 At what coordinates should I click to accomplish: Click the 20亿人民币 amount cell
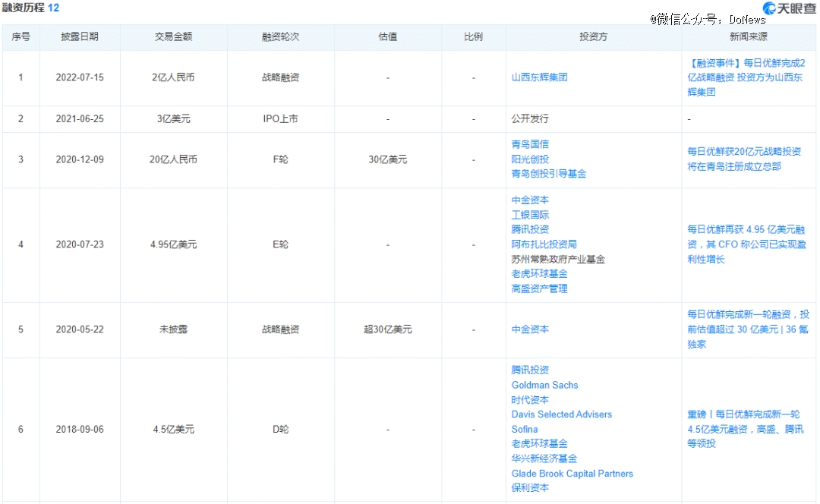(173, 159)
